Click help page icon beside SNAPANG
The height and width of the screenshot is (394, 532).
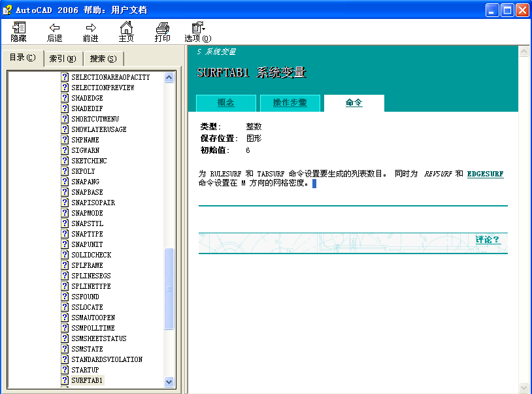point(65,182)
